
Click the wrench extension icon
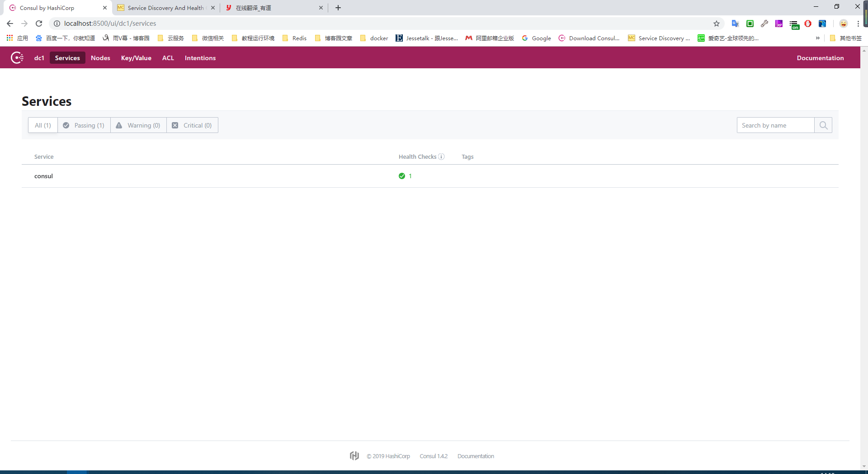[764, 24]
